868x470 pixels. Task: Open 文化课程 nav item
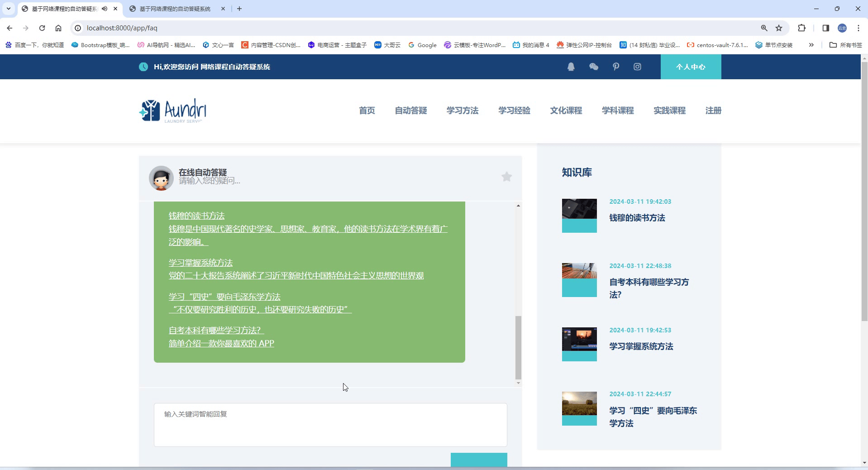[x=566, y=110]
